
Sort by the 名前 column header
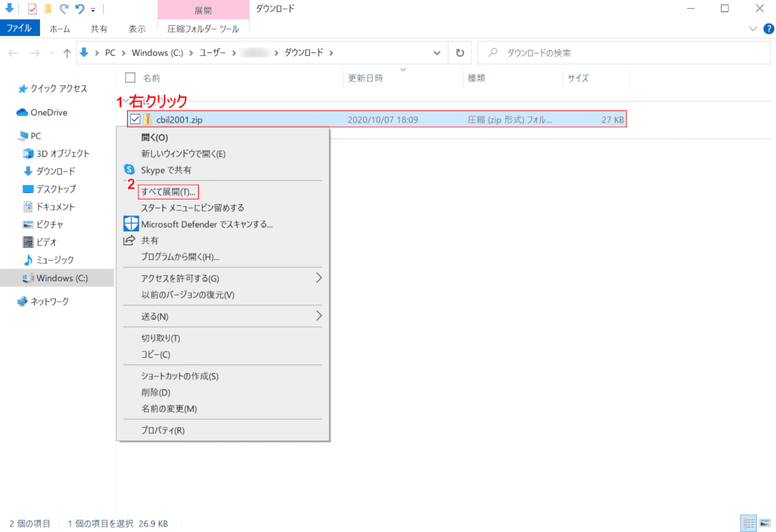(152, 78)
